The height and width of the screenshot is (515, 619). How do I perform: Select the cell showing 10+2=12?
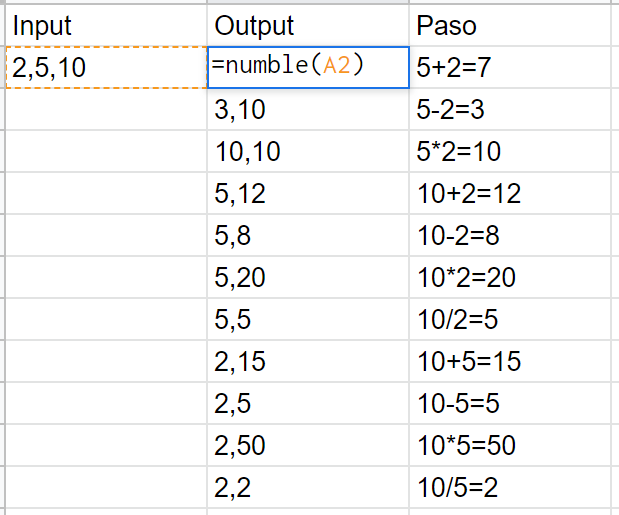510,193
